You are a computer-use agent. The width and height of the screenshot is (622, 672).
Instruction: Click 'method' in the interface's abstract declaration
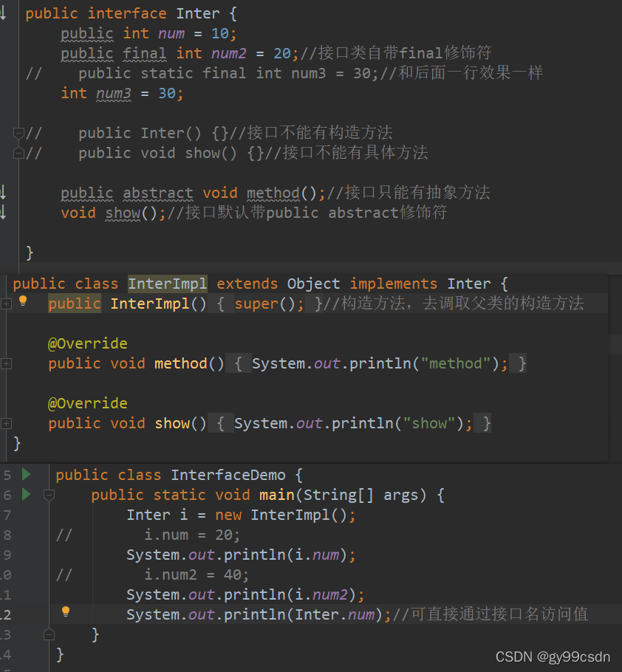click(273, 193)
